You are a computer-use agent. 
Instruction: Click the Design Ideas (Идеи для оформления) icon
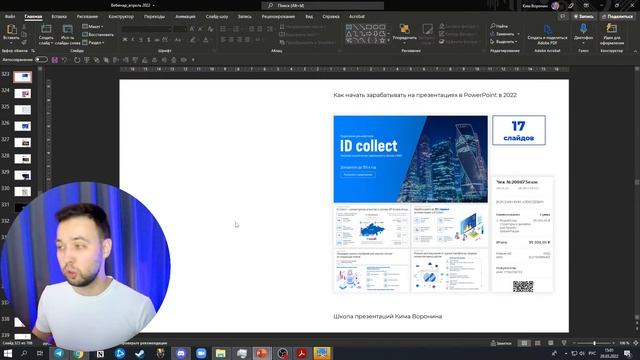click(x=611, y=29)
